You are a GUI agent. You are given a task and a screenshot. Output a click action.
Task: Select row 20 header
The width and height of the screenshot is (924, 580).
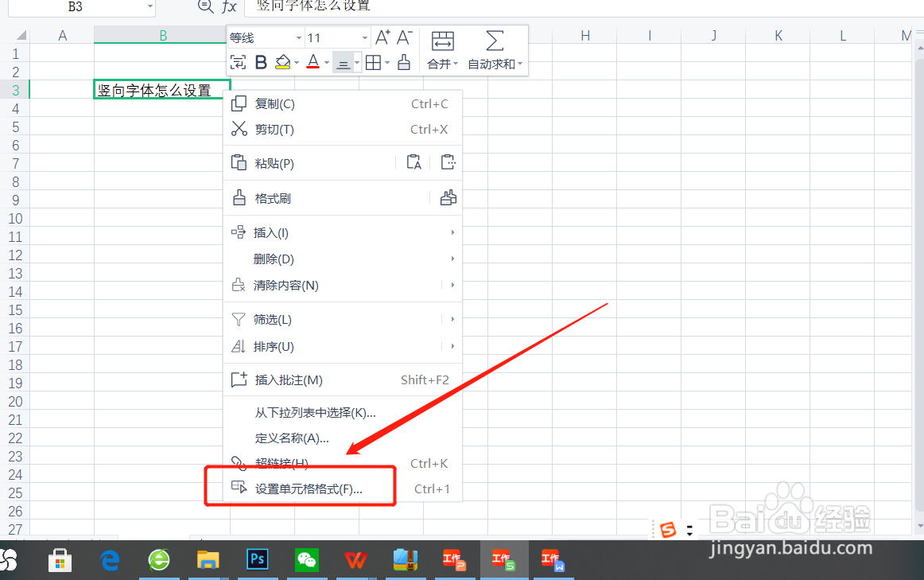[x=15, y=402]
